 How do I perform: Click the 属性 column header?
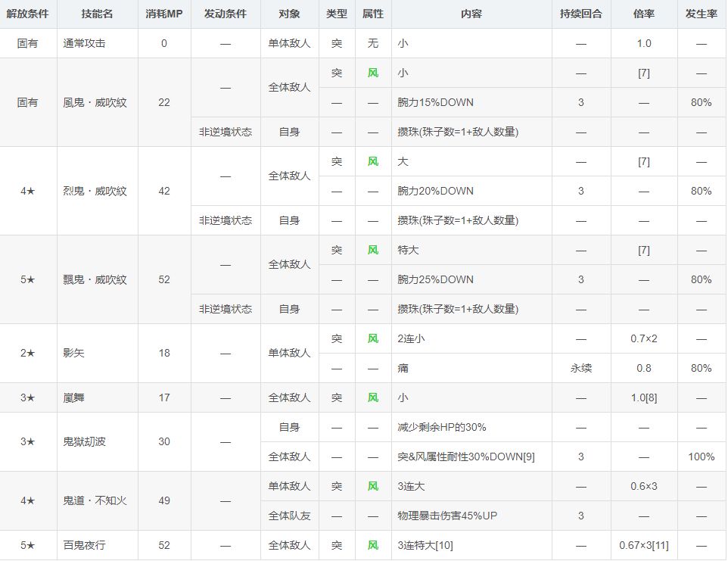click(x=373, y=14)
